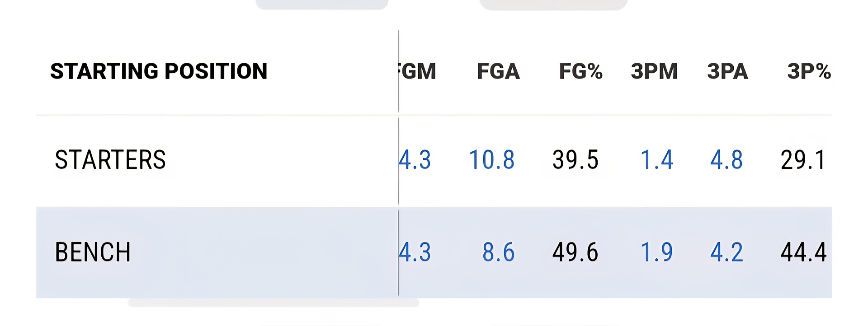Image resolution: width=868 pixels, height=326 pixels.
Task: Open the Starters 10.8 FGA link
Action: click(491, 160)
